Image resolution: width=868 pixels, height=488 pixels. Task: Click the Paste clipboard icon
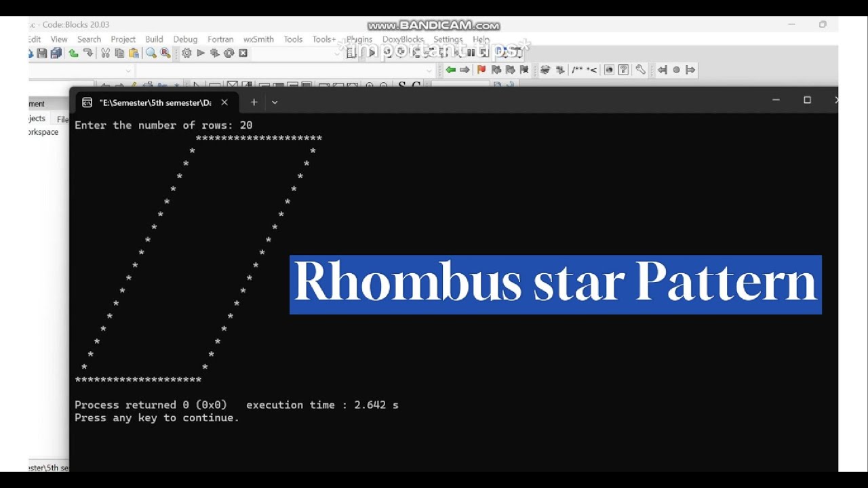click(134, 53)
